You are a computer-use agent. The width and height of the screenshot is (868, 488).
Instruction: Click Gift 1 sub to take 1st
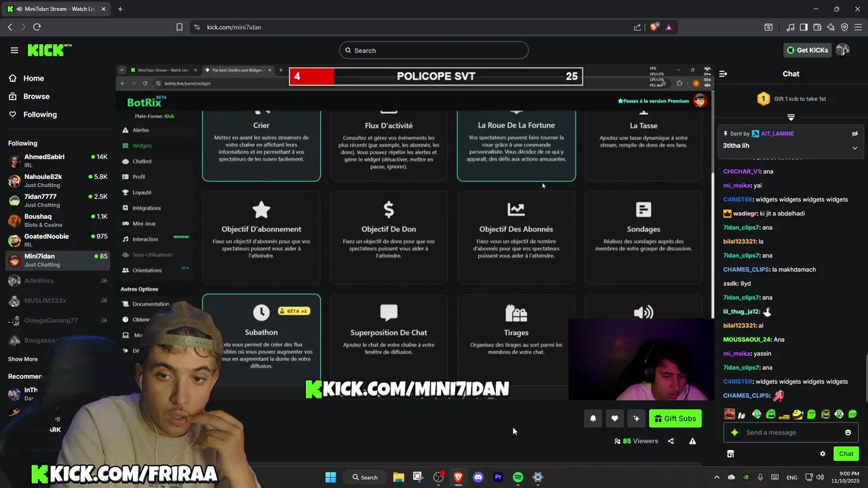pos(800,99)
